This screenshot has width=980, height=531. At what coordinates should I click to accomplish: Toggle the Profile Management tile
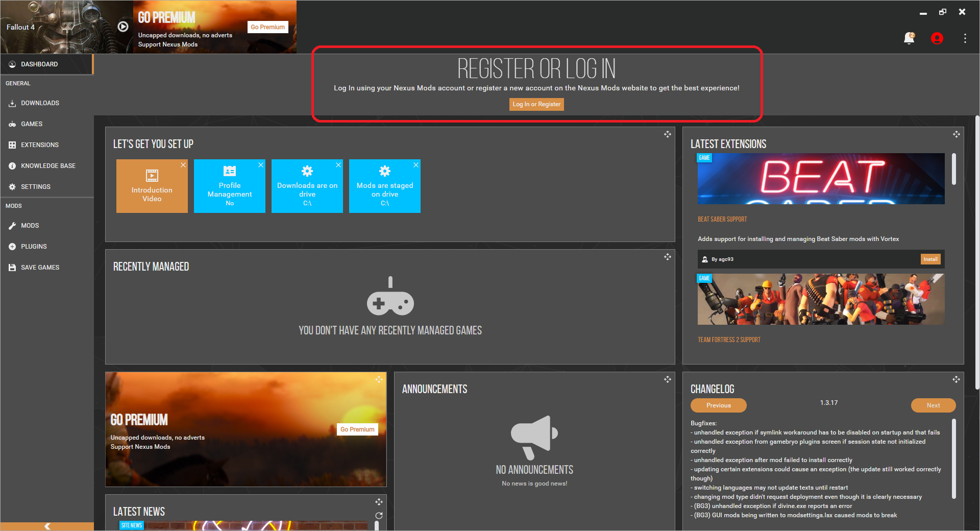[x=230, y=186]
